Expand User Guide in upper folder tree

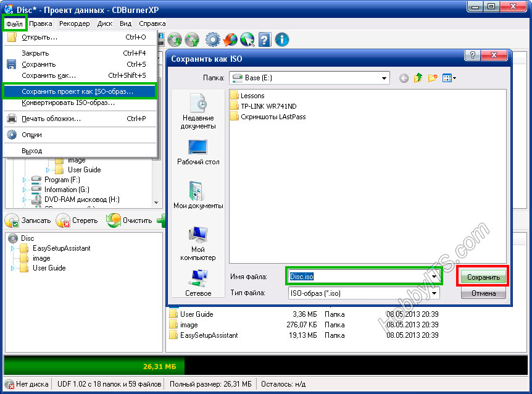point(48,170)
